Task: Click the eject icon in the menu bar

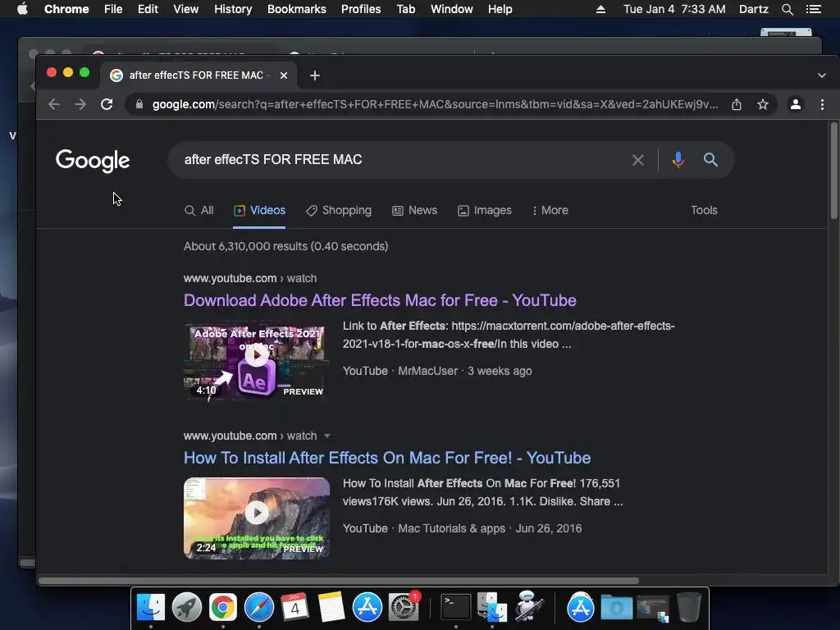Action: [x=600, y=9]
